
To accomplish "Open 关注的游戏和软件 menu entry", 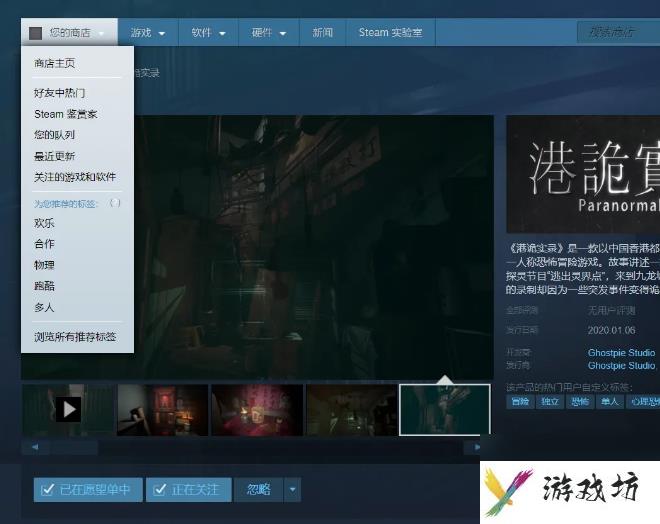I will [x=75, y=177].
